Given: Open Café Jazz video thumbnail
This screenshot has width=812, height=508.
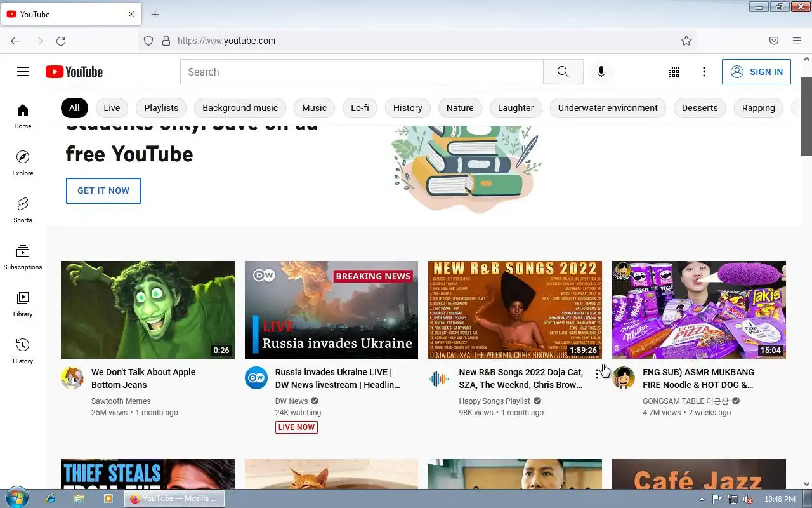Looking at the screenshot, I should tap(699, 474).
